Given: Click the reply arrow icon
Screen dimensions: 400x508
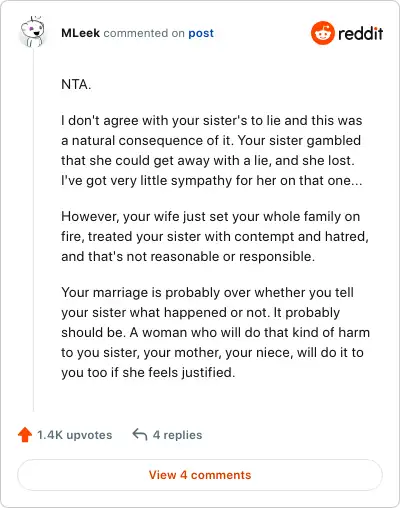Looking at the screenshot, I should [140, 434].
